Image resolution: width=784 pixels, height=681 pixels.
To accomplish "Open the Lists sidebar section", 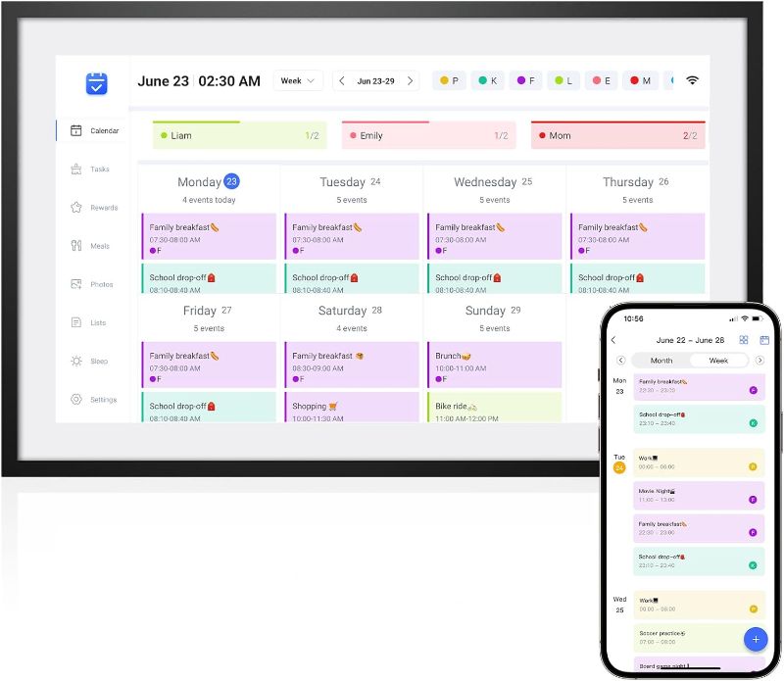I will click(x=88, y=322).
